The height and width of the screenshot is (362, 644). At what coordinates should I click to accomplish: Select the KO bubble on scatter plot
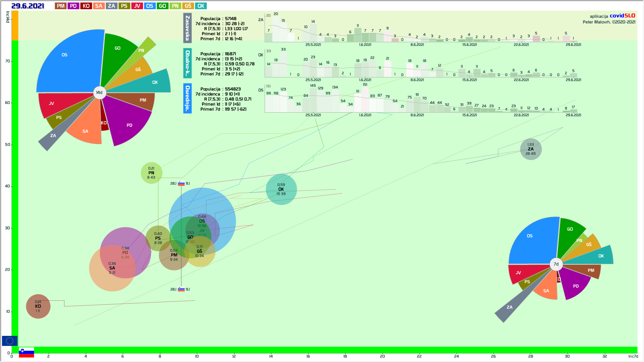coord(38,306)
